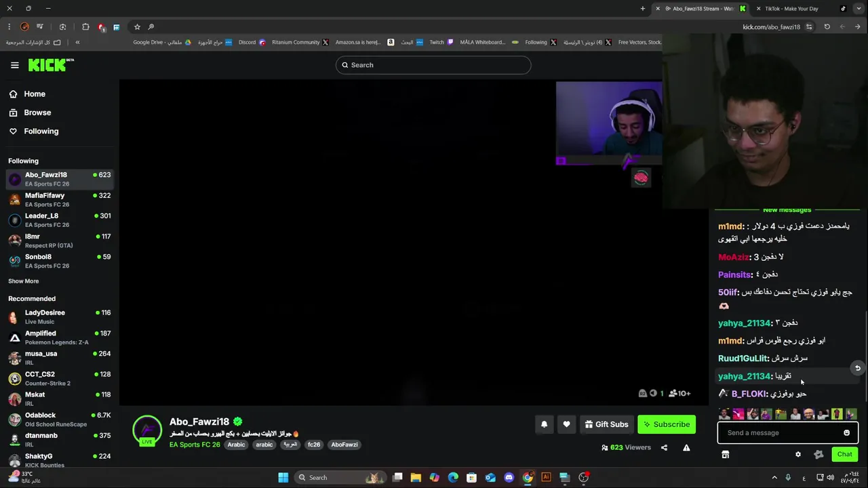Open the tab search dropdown arrow
868x488 pixels.
[x=859, y=9]
